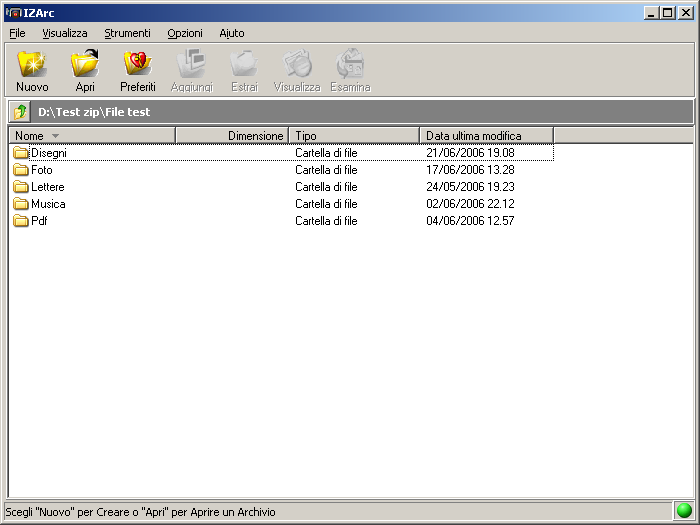This screenshot has width=700, height=525.
Task: Click date 21/06/2006 19.08
Action: coord(470,153)
